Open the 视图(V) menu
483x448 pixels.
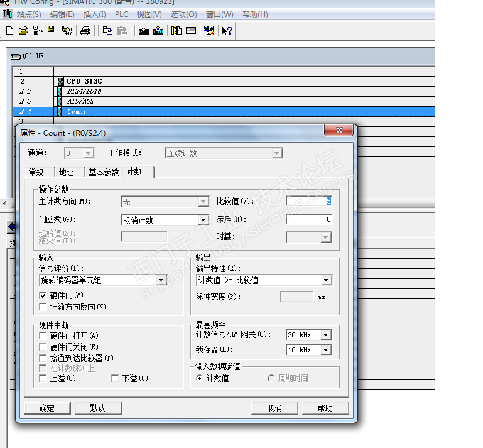point(149,14)
